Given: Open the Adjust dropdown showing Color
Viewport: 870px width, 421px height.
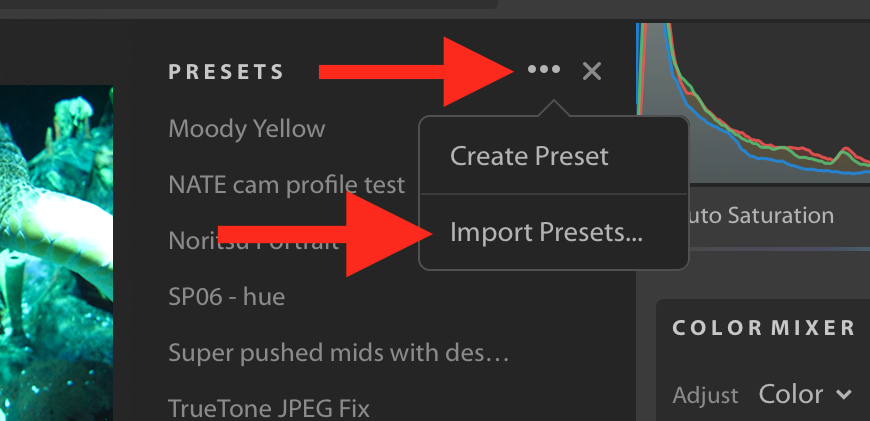Looking at the screenshot, I should click(804, 394).
